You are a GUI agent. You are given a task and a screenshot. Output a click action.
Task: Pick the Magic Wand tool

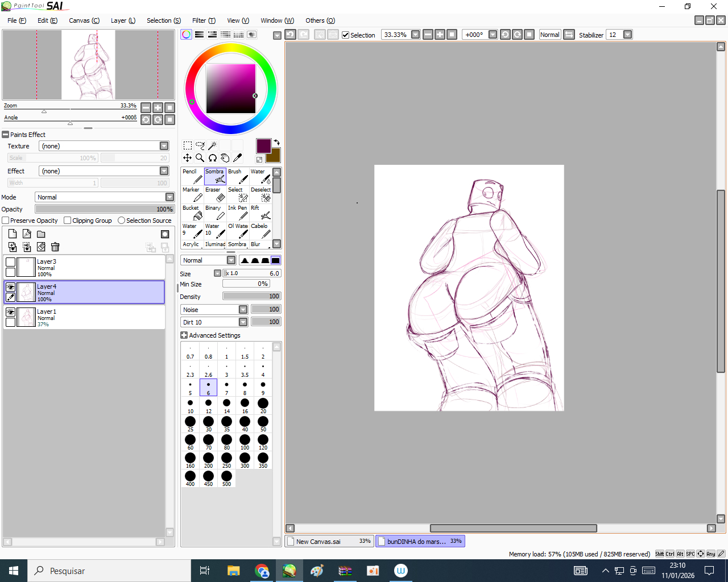tap(212, 145)
